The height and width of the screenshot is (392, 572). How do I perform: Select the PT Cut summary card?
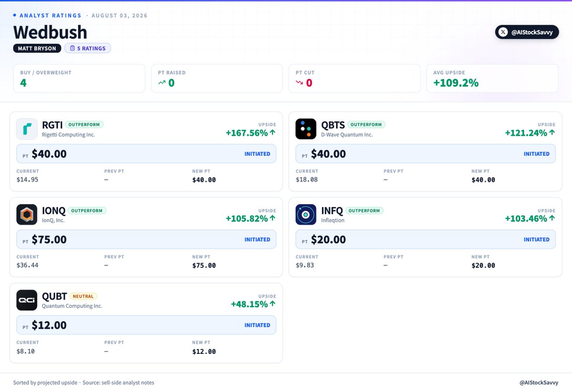pos(355,79)
